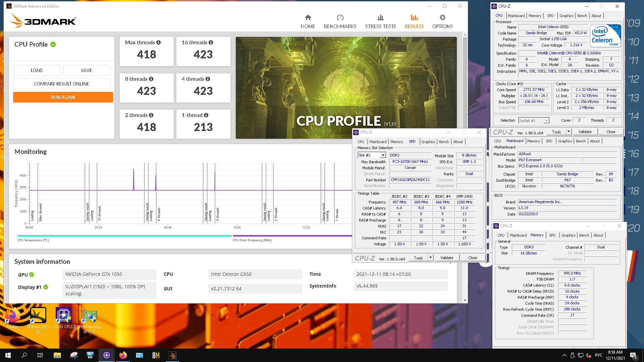Open STRESS TESTS in 3DMark

click(380, 22)
